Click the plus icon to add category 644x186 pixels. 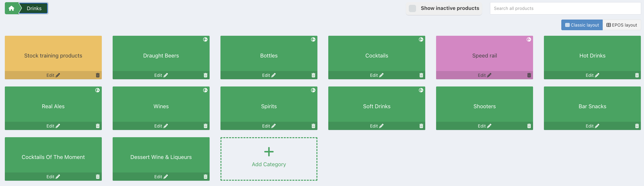[269, 151]
